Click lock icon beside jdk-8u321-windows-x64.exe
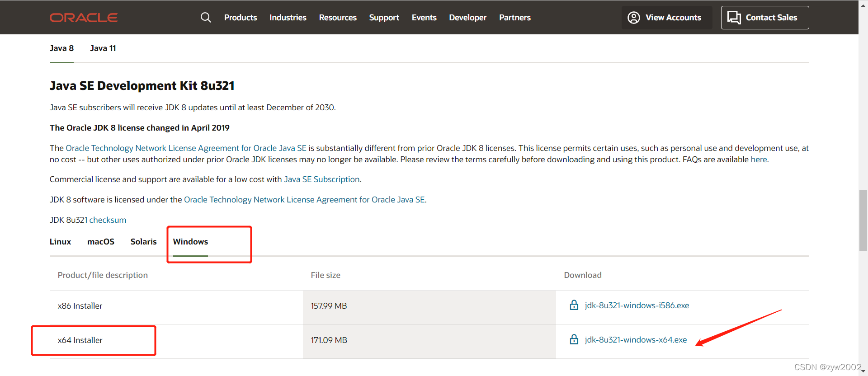Screen dimensions: 868x376 coord(574,339)
